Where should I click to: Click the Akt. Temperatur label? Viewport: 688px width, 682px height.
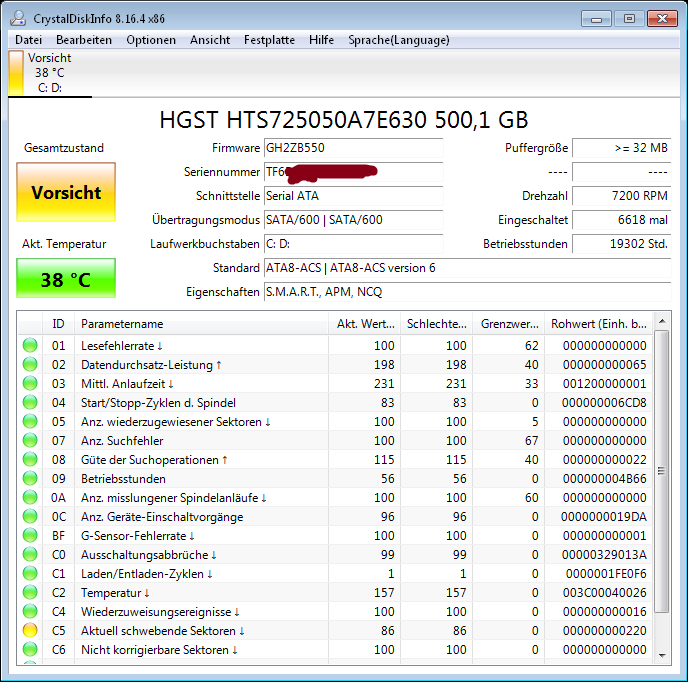(x=64, y=244)
